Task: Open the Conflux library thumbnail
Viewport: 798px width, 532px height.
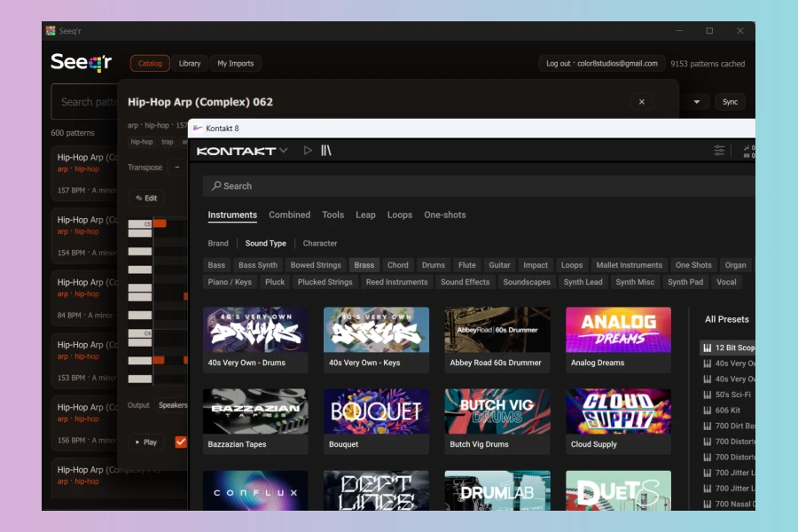Action: coord(255,490)
